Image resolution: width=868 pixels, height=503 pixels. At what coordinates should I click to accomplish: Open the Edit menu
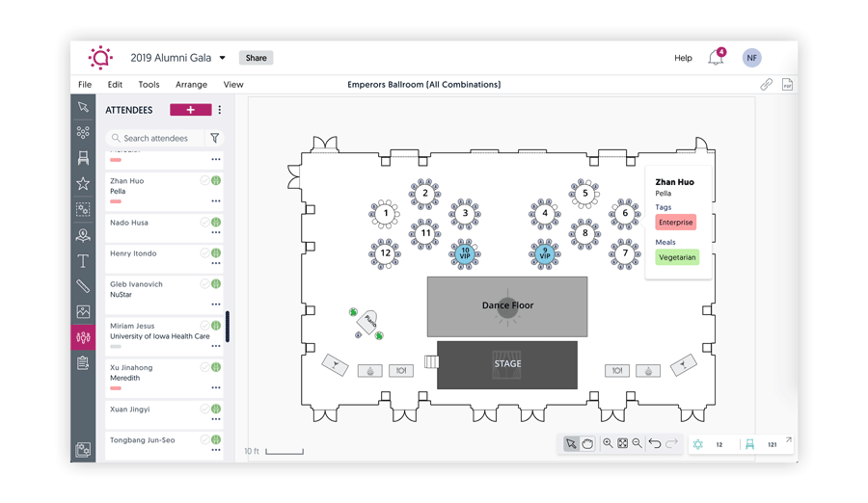point(115,84)
